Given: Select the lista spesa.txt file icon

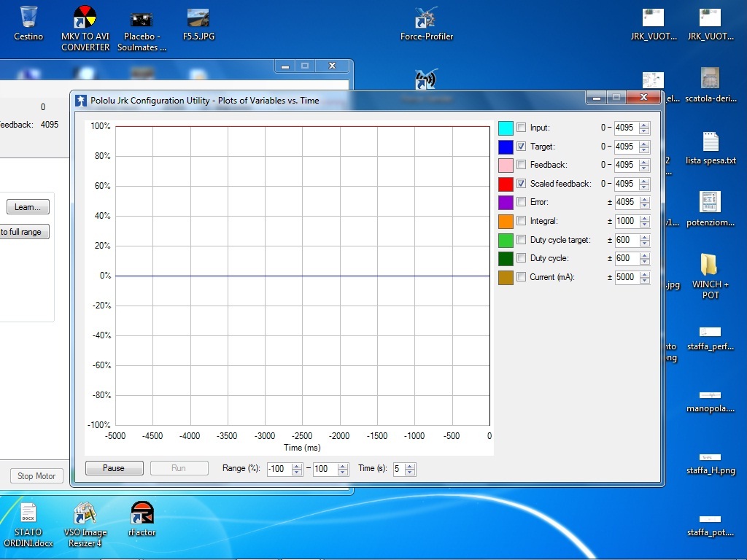Looking at the screenshot, I should (711, 147).
